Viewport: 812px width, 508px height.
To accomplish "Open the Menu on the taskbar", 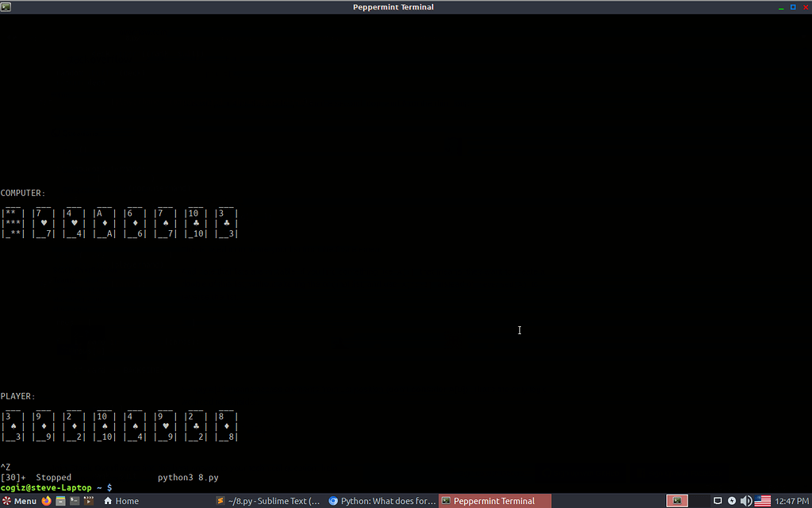I will point(24,501).
